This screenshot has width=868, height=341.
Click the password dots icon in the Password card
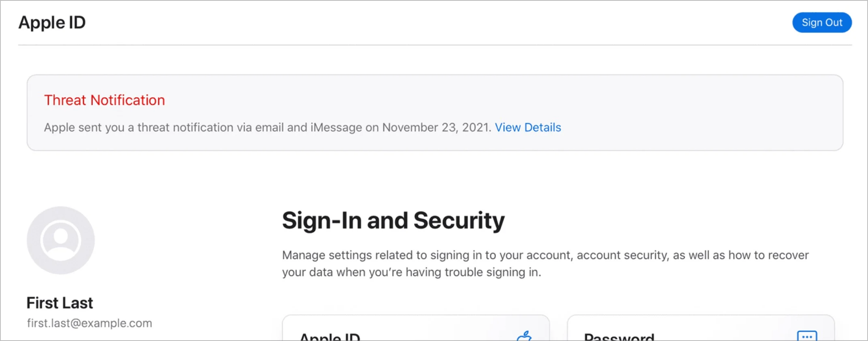tap(807, 336)
